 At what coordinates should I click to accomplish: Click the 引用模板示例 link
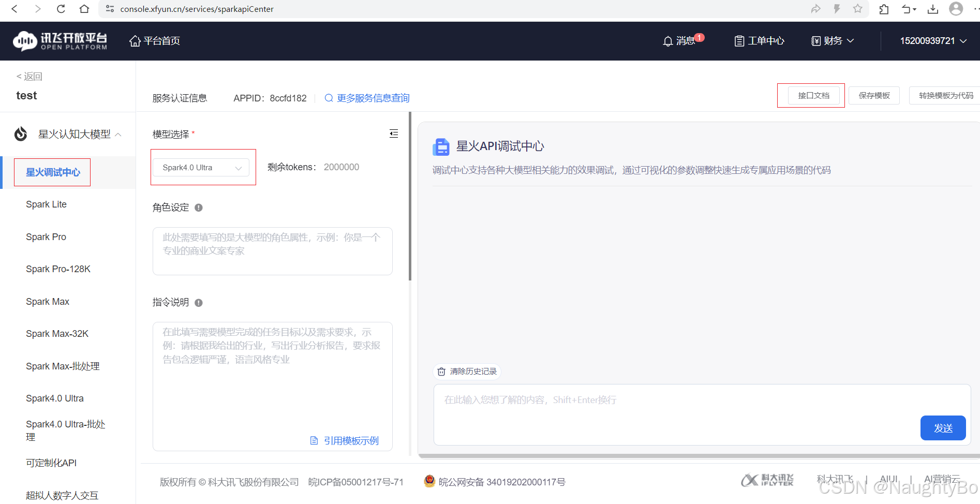(351, 440)
